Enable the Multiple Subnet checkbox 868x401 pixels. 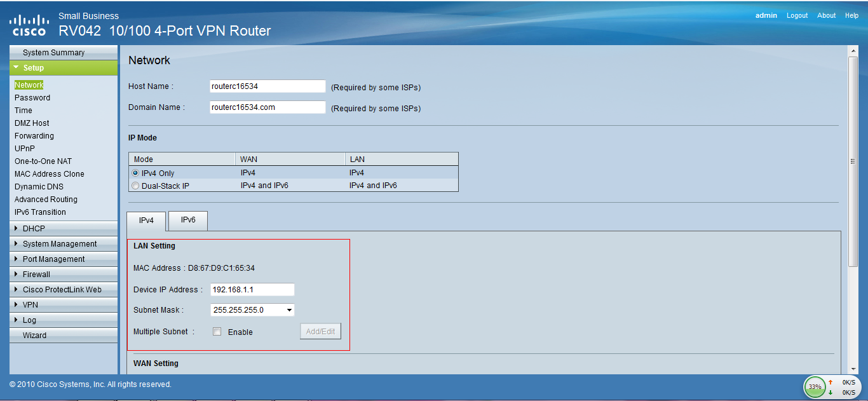[217, 331]
